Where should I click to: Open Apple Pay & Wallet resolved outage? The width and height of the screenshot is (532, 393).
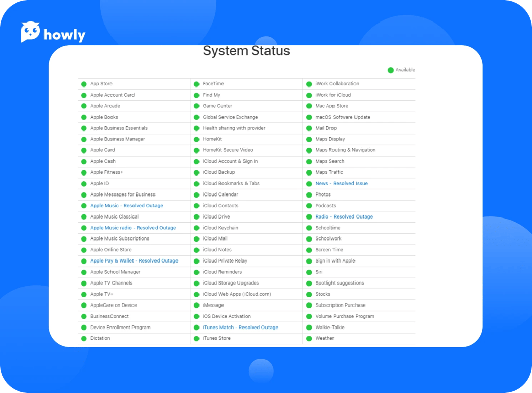pos(134,261)
